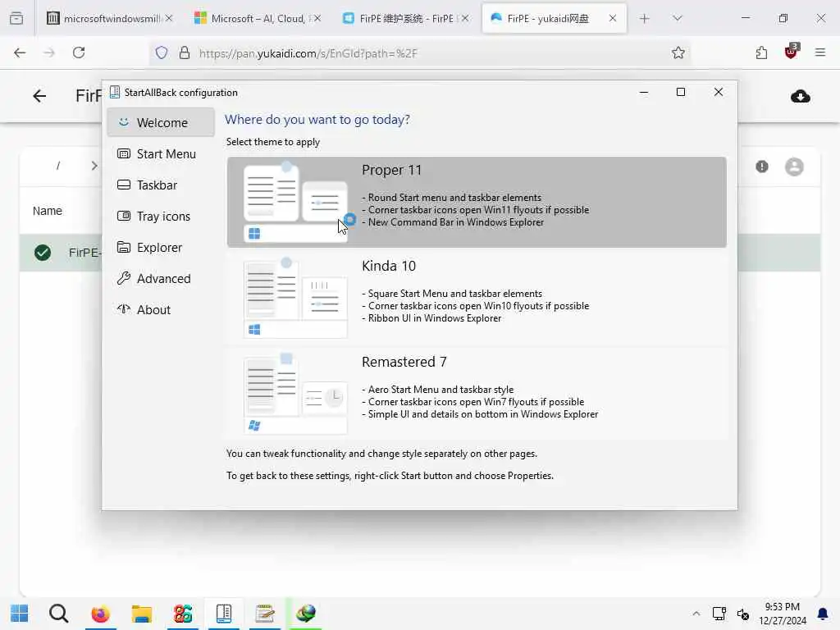This screenshot has width=840, height=630.
Task: Go to the Taskbar settings page
Action: click(161, 185)
